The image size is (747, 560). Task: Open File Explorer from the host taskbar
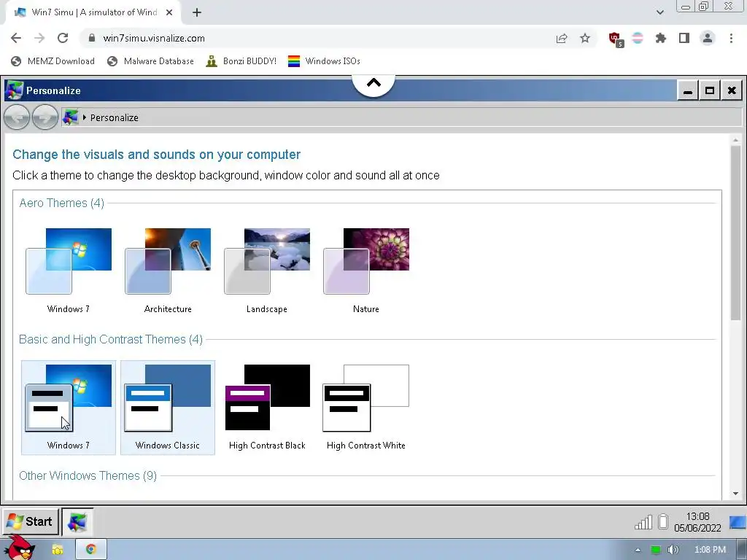point(58,550)
